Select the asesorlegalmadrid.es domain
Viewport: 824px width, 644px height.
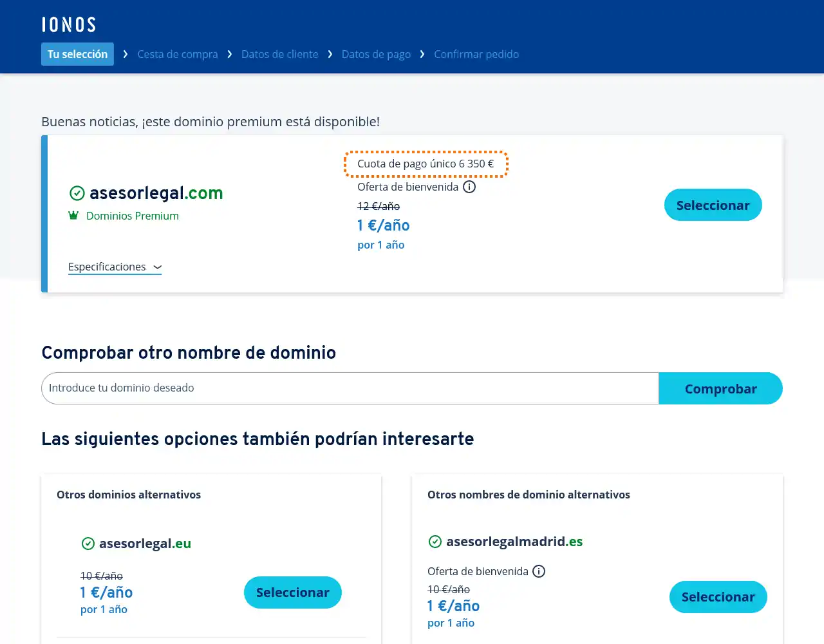[x=718, y=597]
